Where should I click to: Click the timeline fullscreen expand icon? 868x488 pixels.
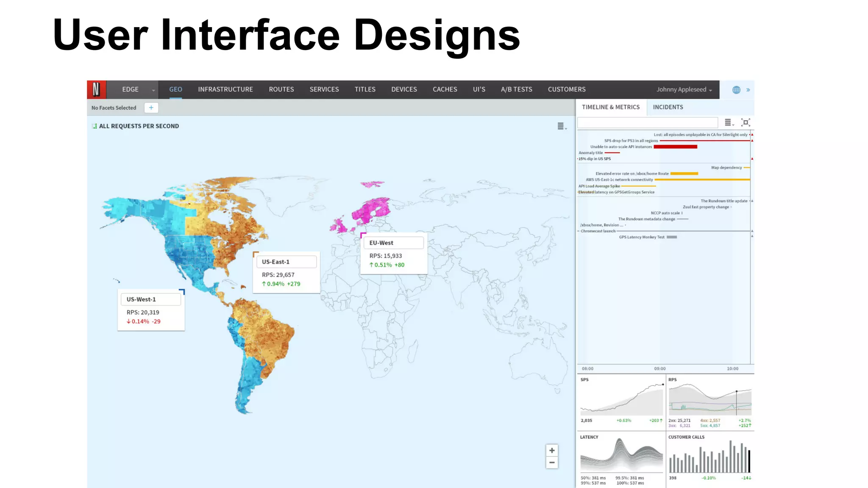pyautogui.click(x=746, y=122)
